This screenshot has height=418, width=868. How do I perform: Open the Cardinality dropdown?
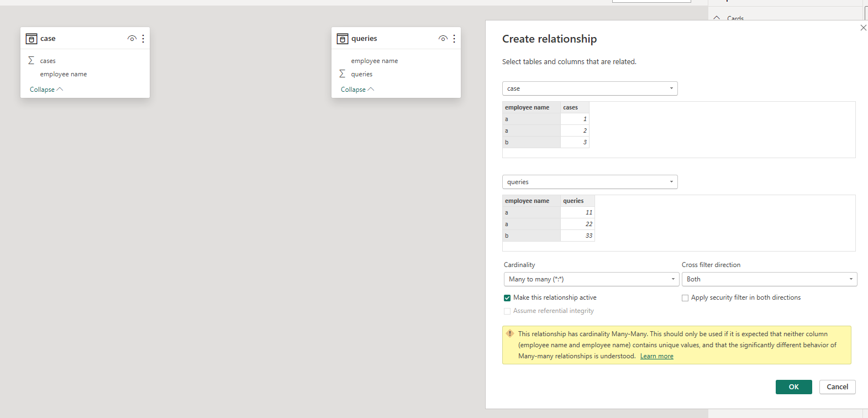[x=591, y=279]
